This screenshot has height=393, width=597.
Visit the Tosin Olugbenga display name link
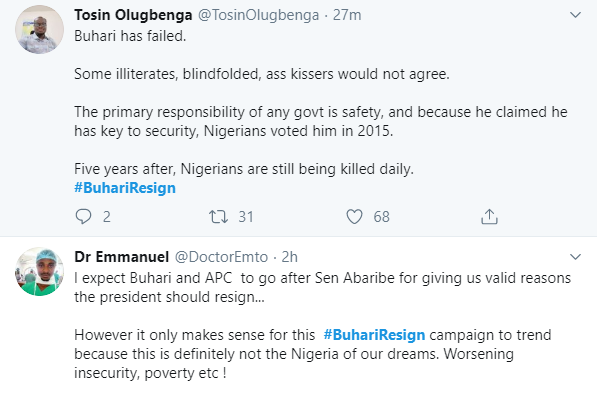(133, 15)
